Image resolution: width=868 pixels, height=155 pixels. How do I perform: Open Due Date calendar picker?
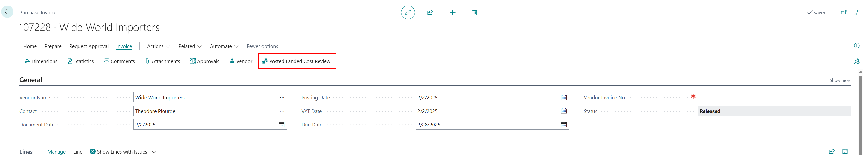click(563, 125)
